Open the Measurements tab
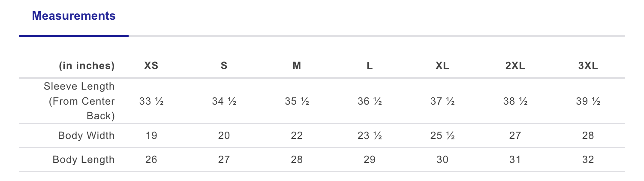The image size is (644, 181). (74, 16)
